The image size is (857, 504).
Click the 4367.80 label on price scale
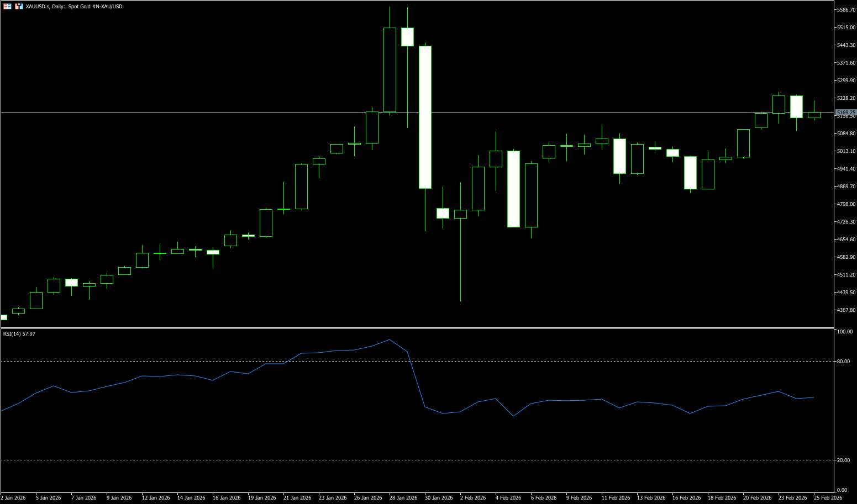(x=846, y=310)
